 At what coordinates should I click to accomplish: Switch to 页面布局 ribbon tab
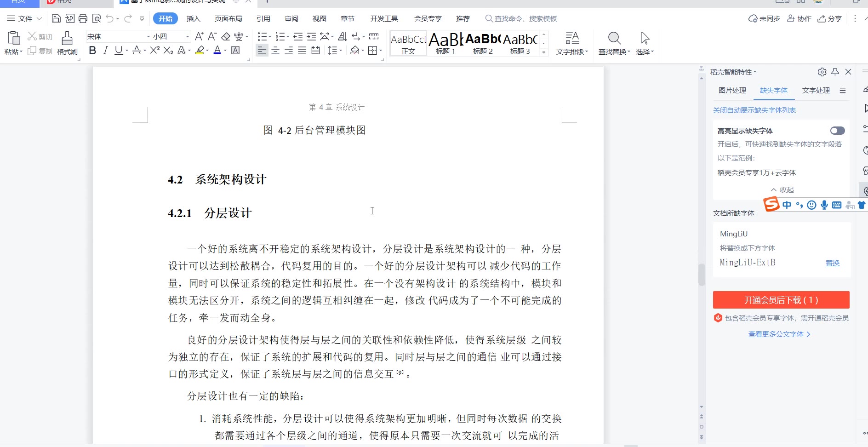[228, 18]
